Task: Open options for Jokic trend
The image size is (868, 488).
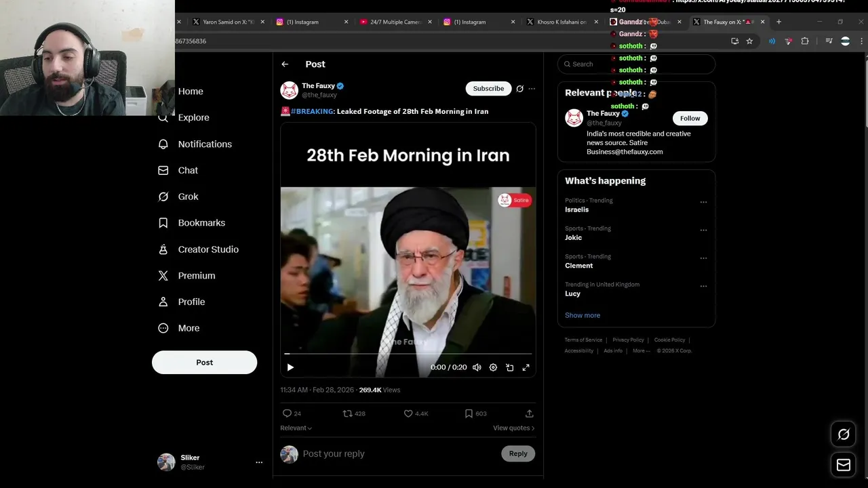Action: pos(703,230)
